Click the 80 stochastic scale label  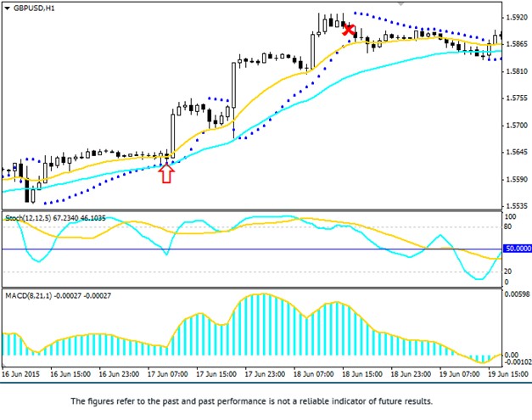508,227
